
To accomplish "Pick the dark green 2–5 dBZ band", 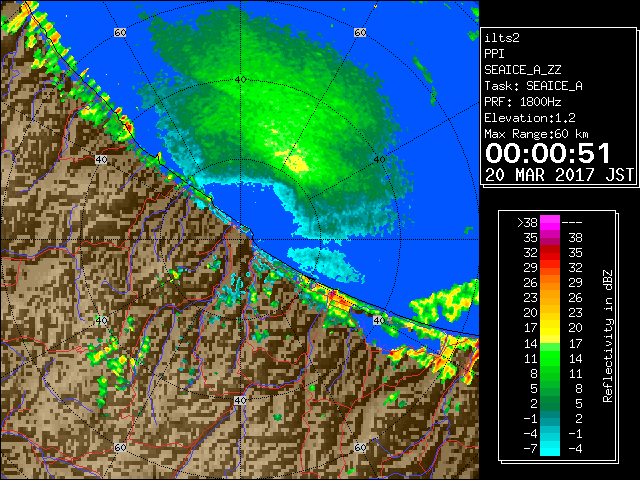I will coord(550,404).
